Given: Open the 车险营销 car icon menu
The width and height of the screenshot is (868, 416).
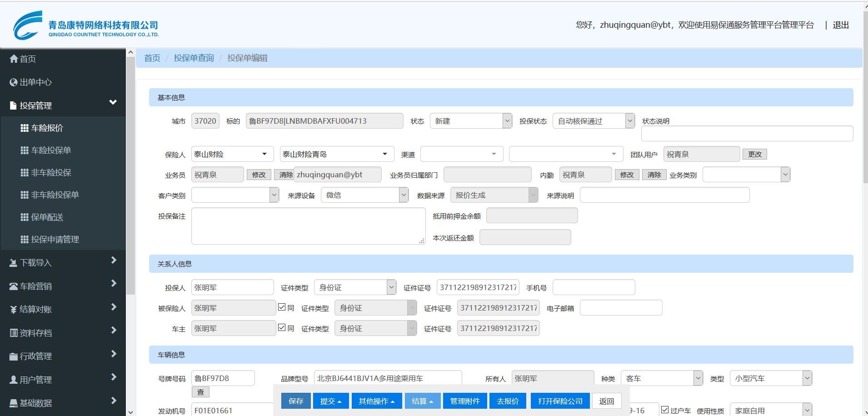Looking at the screenshot, I should coord(14,286).
